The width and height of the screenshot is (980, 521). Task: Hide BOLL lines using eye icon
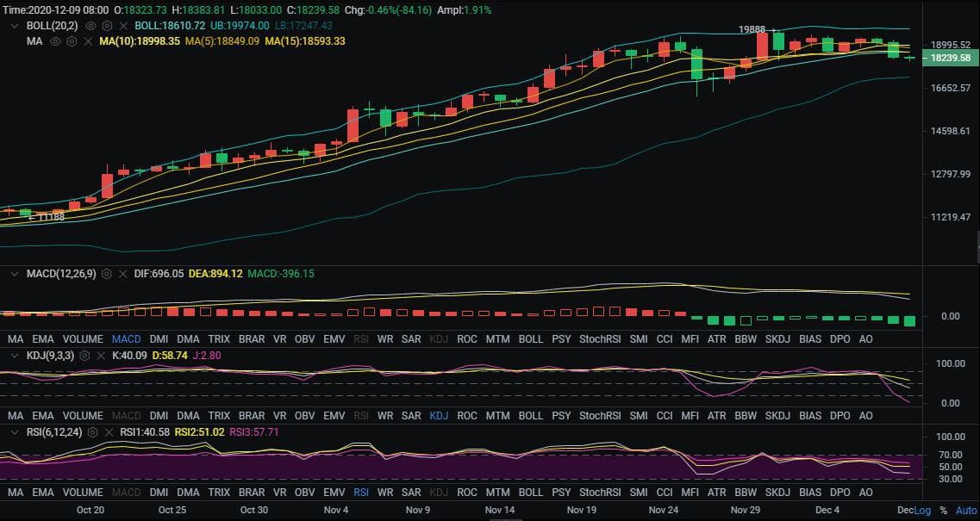point(91,26)
